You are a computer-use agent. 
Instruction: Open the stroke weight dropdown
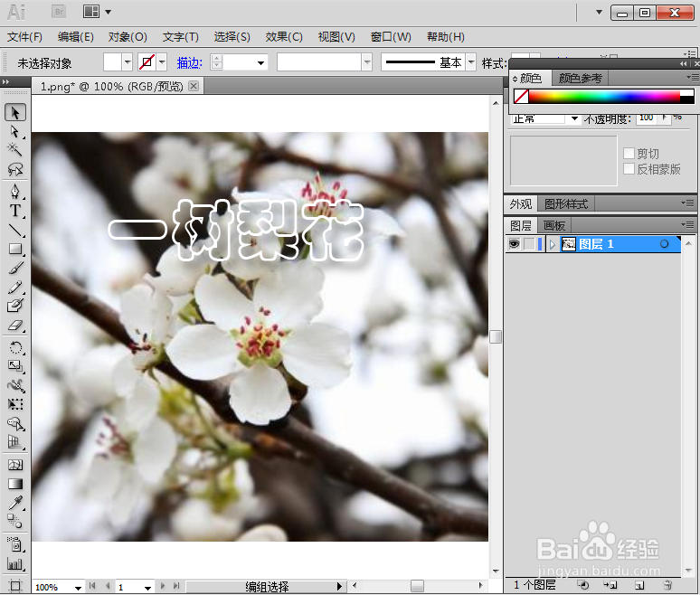click(260, 63)
